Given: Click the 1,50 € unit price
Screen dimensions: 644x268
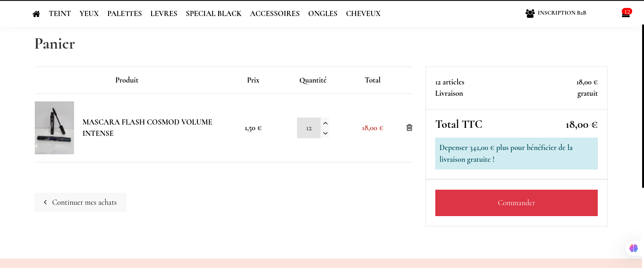Looking at the screenshot, I should point(253,128).
